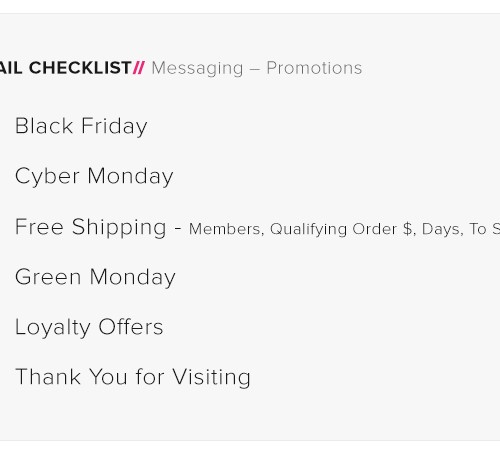This screenshot has height=455, width=500.
Task: Click the word Offers in Loyalty Offers
Action: tap(131, 327)
